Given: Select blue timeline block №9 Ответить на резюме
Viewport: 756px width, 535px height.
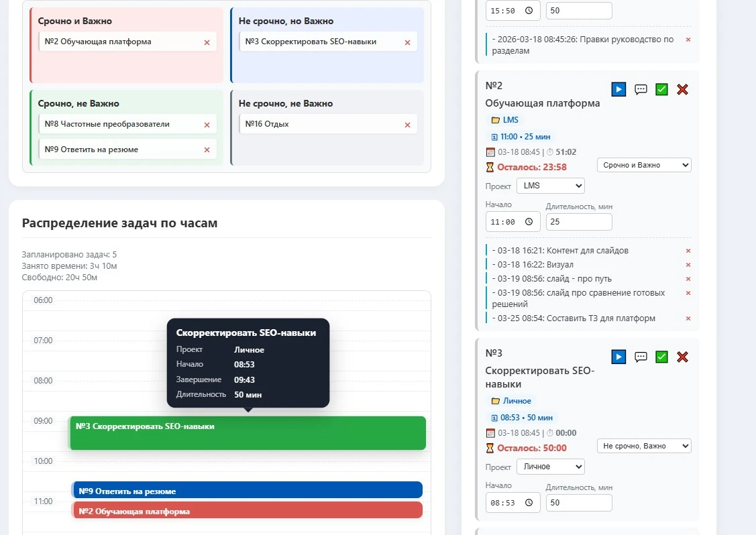Looking at the screenshot, I should pyautogui.click(x=247, y=489).
